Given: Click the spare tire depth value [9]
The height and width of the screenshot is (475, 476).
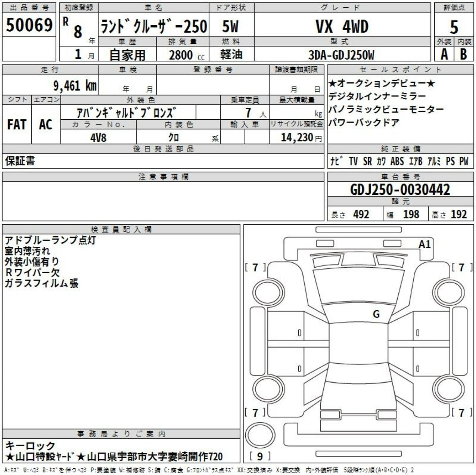Looking at the screenshot, I should click(260, 456).
